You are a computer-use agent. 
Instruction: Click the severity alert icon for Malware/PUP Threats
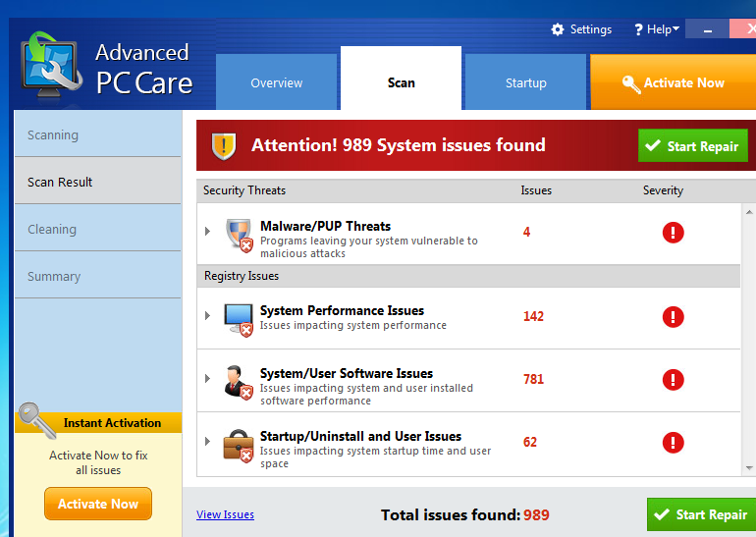pos(673,233)
